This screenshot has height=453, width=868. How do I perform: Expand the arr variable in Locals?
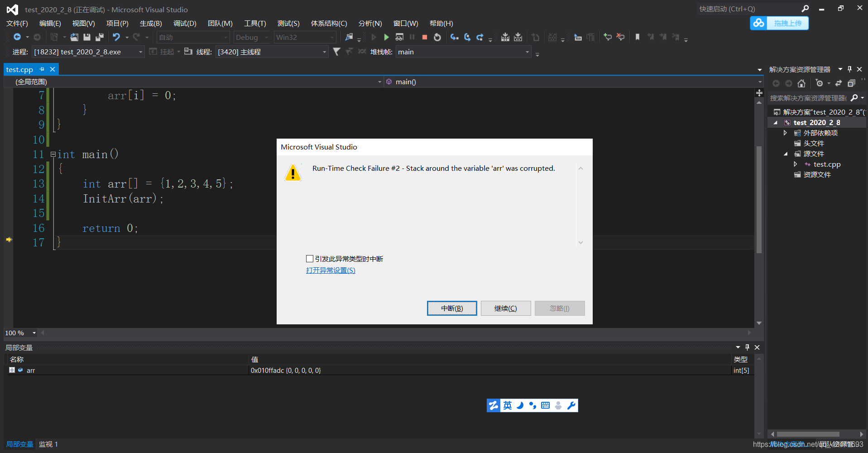click(12, 370)
